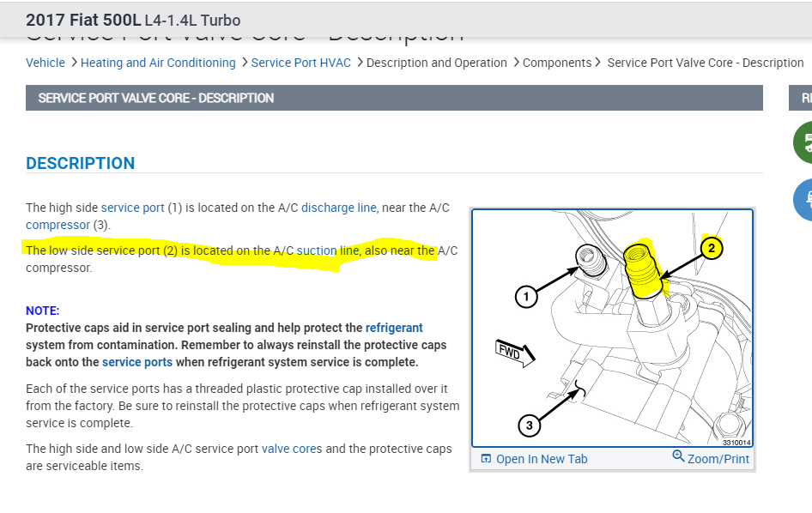The image size is (812, 513).
Task: Click the partially visible right panel header
Action: click(x=801, y=98)
